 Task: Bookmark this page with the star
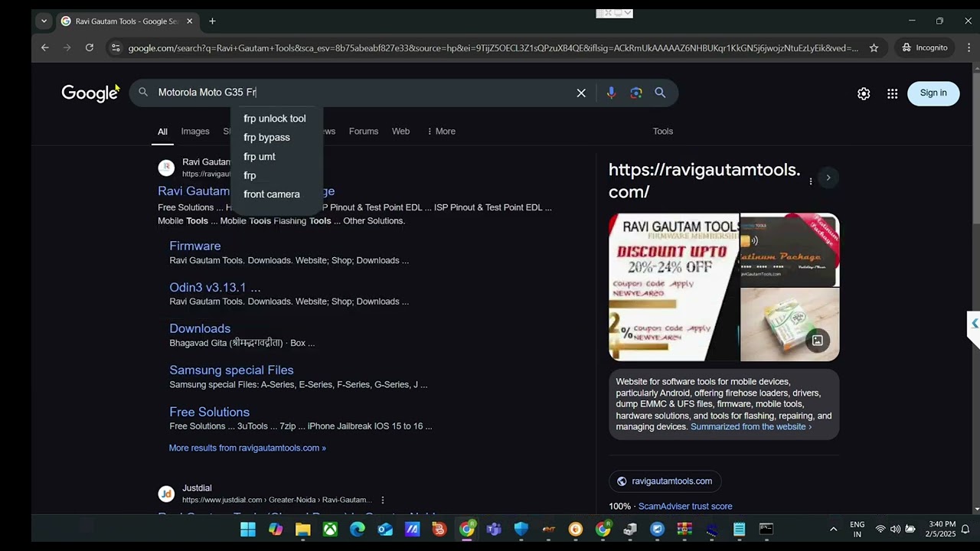(874, 47)
